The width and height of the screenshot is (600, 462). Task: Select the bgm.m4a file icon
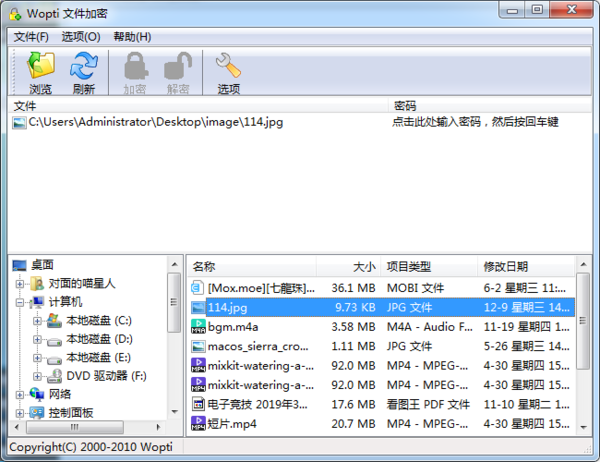click(198, 327)
